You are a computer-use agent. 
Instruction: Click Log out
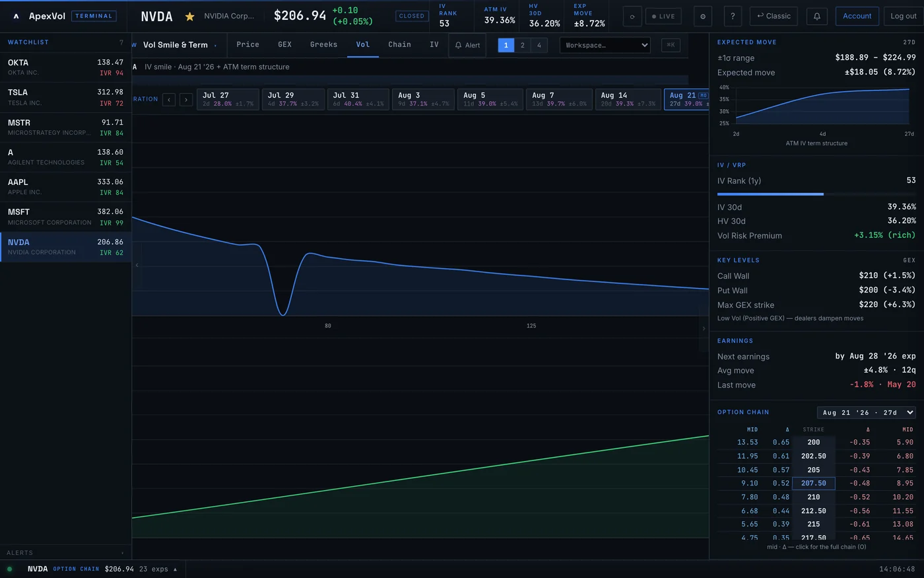point(904,17)
